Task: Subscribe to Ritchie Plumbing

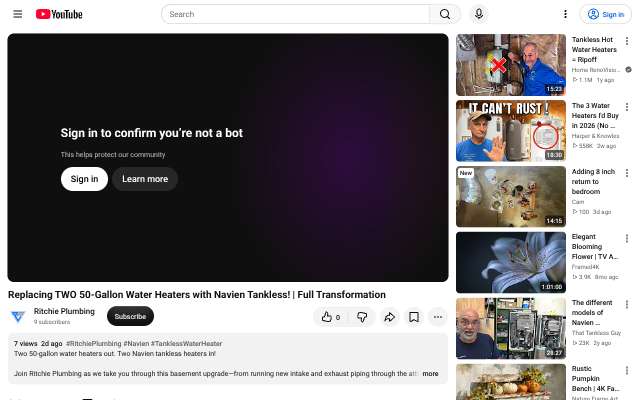Action: tap(130, 316)
